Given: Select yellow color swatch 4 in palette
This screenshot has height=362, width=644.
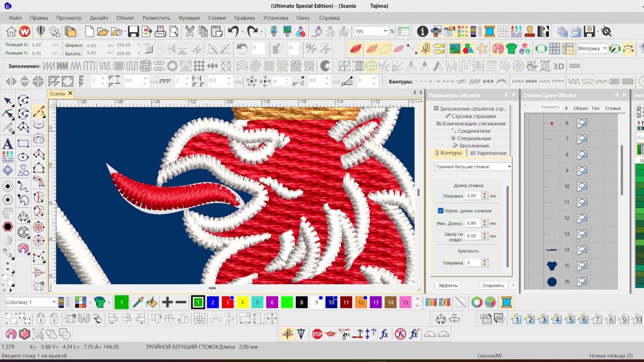Looking at the screenshot, I should (242, 302).
